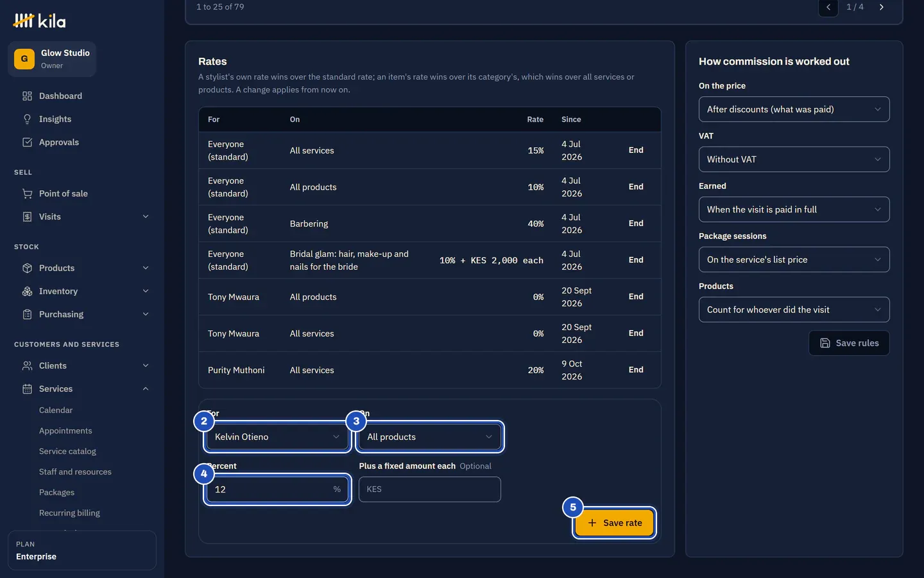The height and width of the screenshot is (578, 924).
Task: Go to previous page arrow
Action: tap(828, 7)
